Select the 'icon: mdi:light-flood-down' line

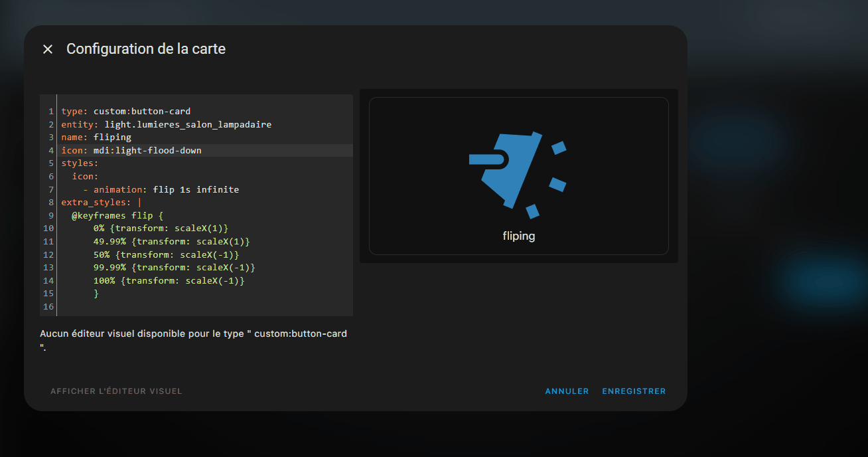click(131, 151)
